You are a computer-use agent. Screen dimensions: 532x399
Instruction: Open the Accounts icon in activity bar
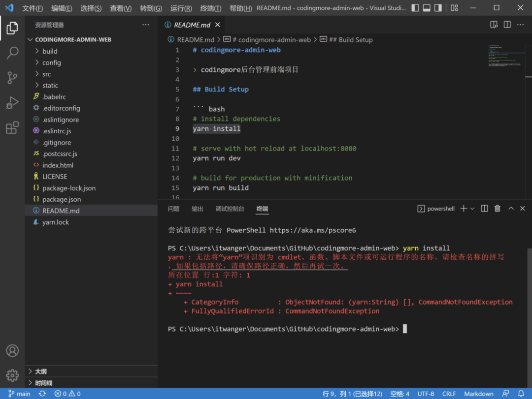point(12,350)
